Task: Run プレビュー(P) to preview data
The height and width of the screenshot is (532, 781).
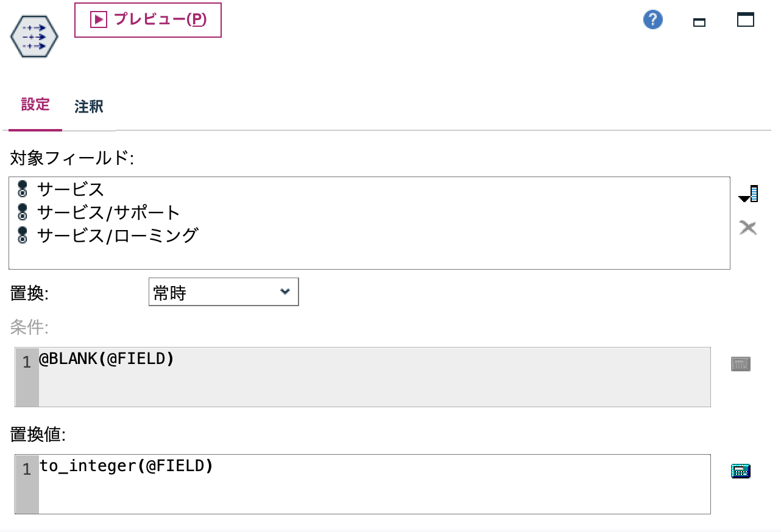Action: click(x=147, y=19)
